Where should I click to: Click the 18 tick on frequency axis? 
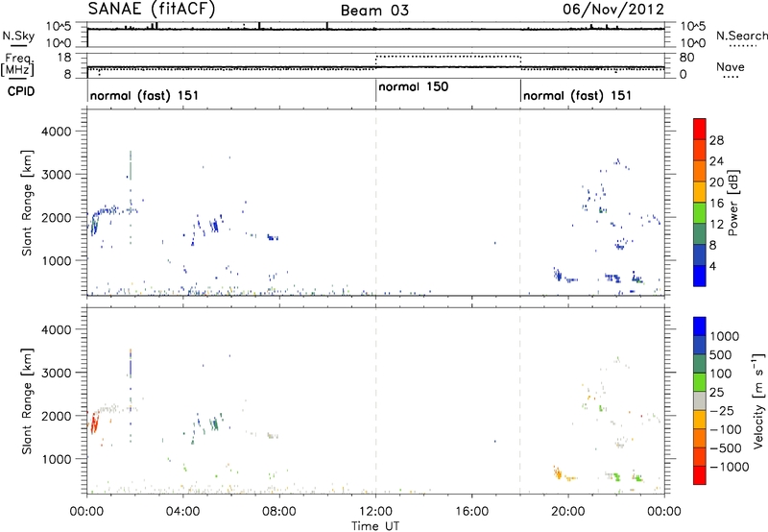64,58
